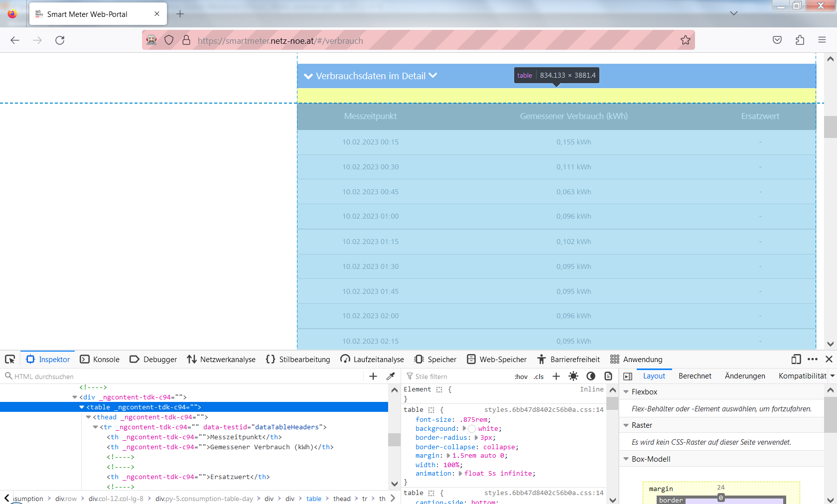Image resolution: width=837 pixels, height=504 pixels.
Task: Move breadcrumbs right with arrow
Action: click(393, 498)
